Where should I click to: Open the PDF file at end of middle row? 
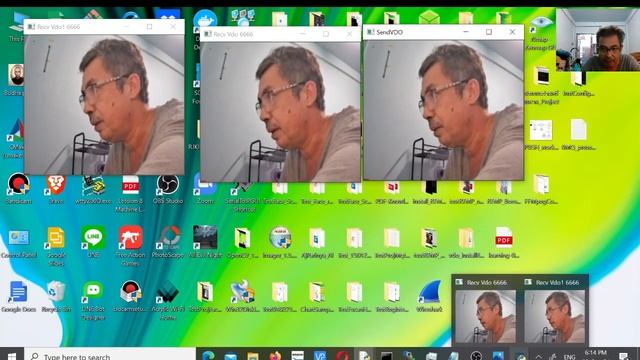coord(504,242)
